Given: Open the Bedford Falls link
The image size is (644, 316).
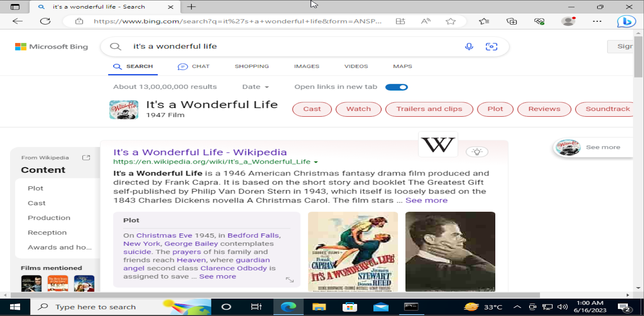Looking at the screenshot, I should tap(253, 235).
